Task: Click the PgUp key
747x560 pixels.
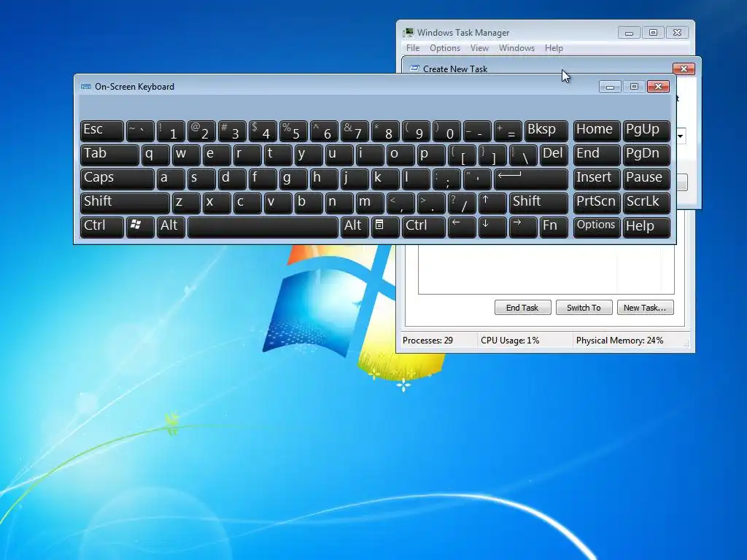Action: pos(646,131)
